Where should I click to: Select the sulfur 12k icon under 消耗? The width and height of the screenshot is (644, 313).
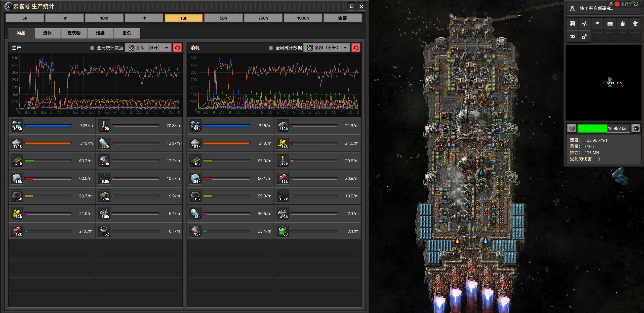283,143
